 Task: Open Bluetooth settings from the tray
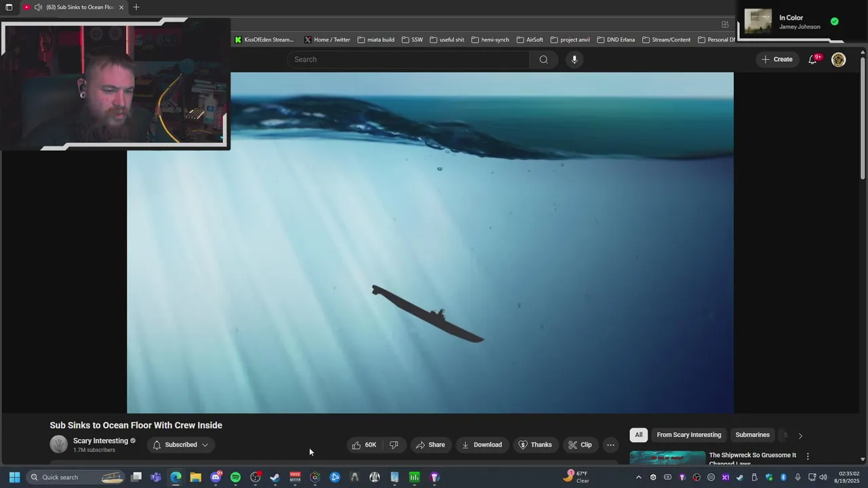click(783, 477)
